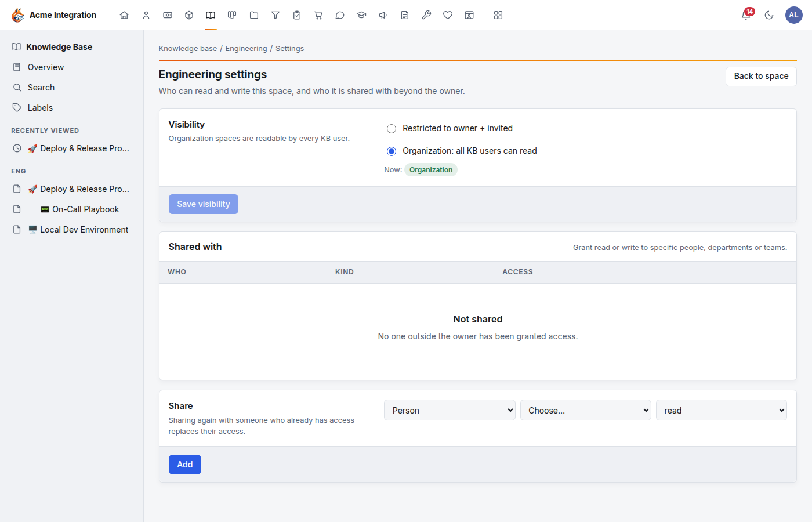Image resolution: width=812 pixels, height=522 pixels.
Task: Select Organization: all KB users can read
Action: click(391, 151)
